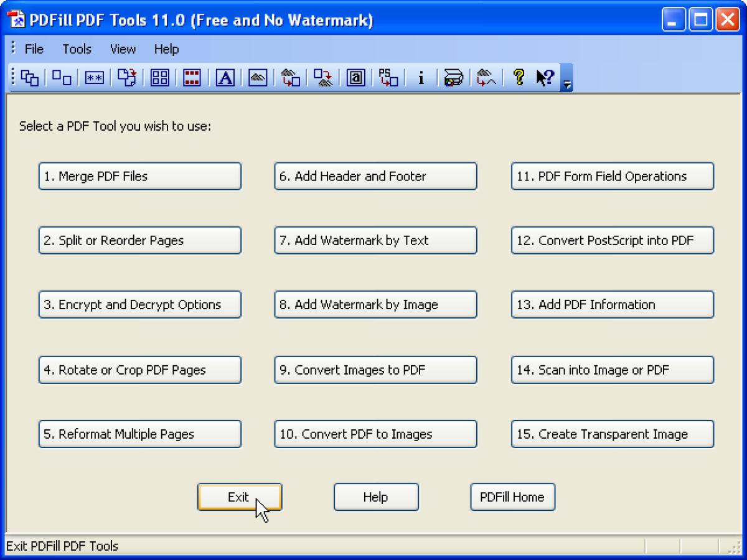Click the Convert PostScript into PDF icon
The image size is (747, 560).
pos(387,77)
